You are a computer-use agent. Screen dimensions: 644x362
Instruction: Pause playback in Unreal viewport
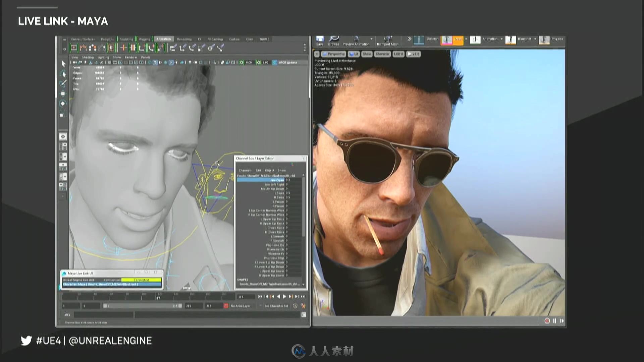(554, 321)
